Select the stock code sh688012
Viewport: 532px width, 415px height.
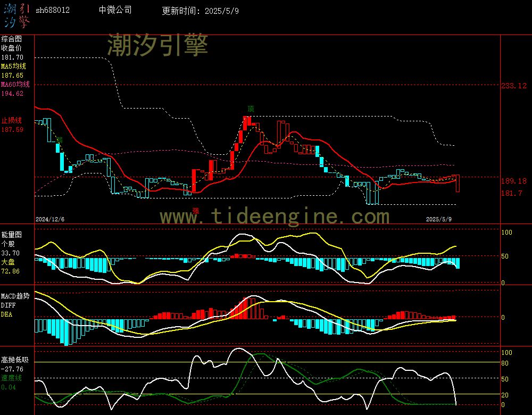coord(53,10)
